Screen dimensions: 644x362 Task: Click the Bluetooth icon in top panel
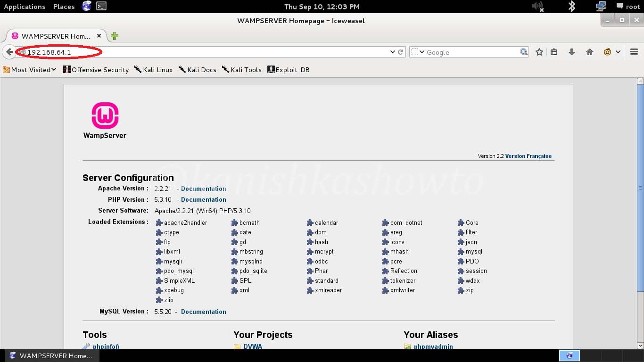(x=572, y=6)
